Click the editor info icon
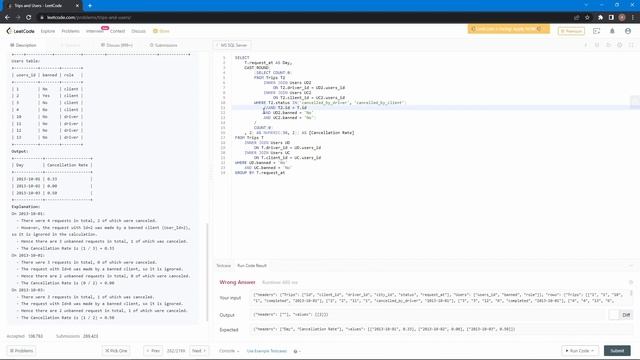The height and width of the screenshot is (360, 640). point(585,45)
